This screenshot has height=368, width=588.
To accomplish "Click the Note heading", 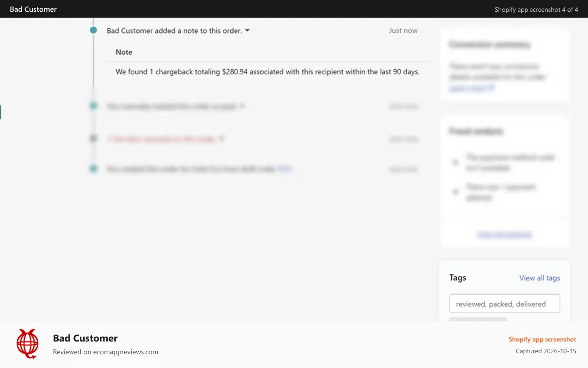I will coord(124,52).
